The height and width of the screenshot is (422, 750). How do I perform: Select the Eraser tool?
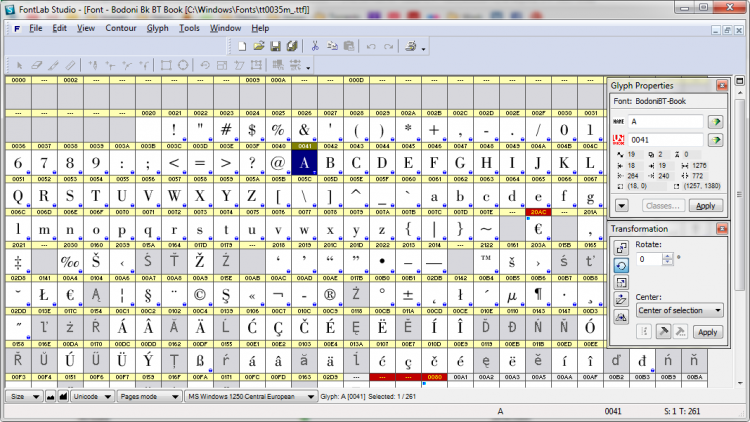[36, 65]
